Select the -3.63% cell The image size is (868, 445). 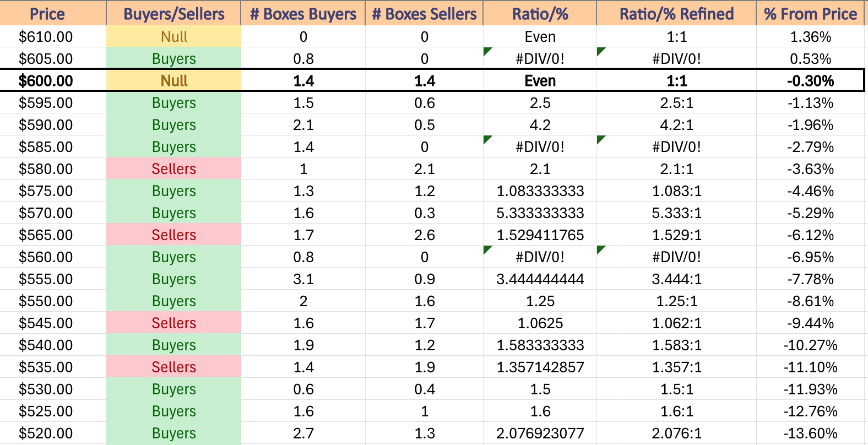(x=810, y=169)
